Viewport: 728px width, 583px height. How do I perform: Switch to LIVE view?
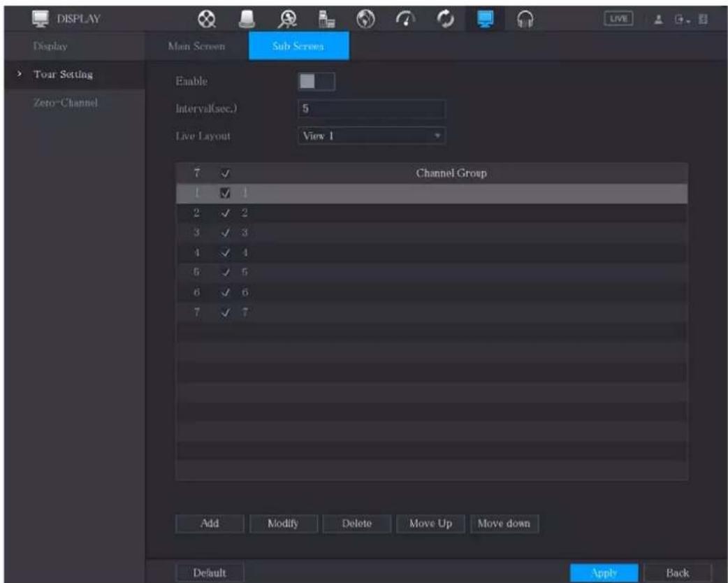[x=618, y=19]
